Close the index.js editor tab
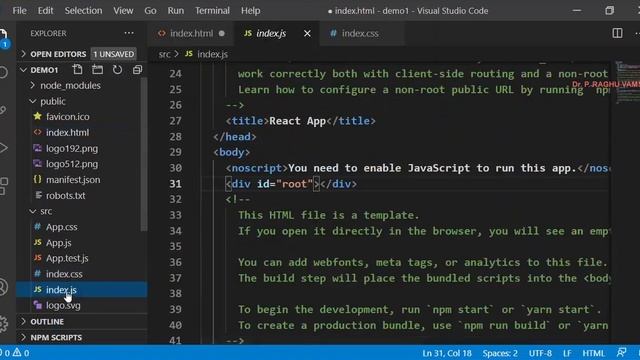 pos(307,33)
